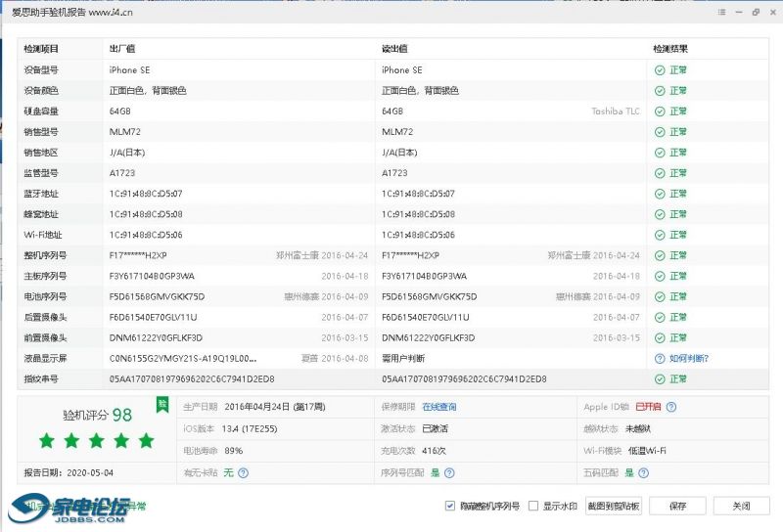Click the first green rating star
783x532 pixels.
[47, 441]
